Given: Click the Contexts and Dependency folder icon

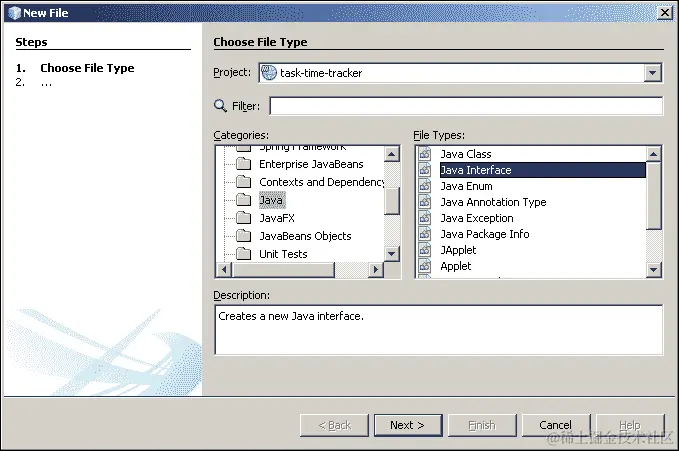Looking at the screenshot, I should [x=244, y=182].
